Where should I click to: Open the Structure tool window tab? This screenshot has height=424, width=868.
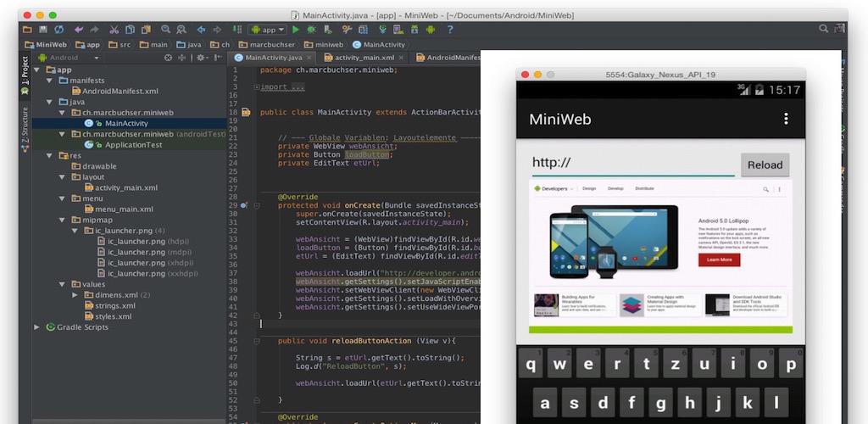(25, 129)
